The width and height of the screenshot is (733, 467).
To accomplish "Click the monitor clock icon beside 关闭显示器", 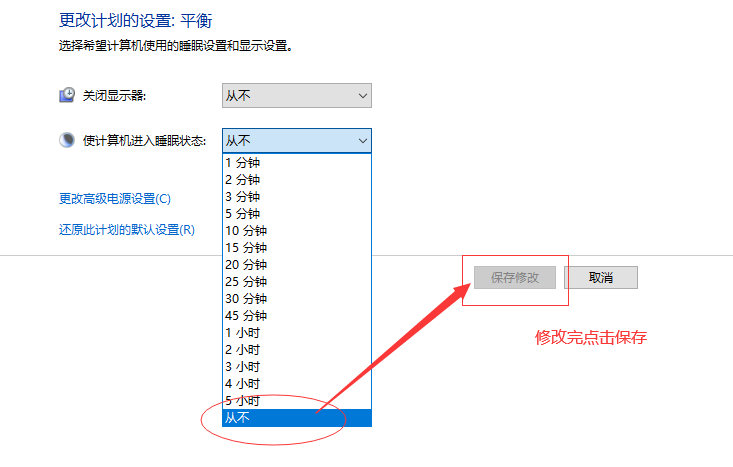I will click(67, 95).
